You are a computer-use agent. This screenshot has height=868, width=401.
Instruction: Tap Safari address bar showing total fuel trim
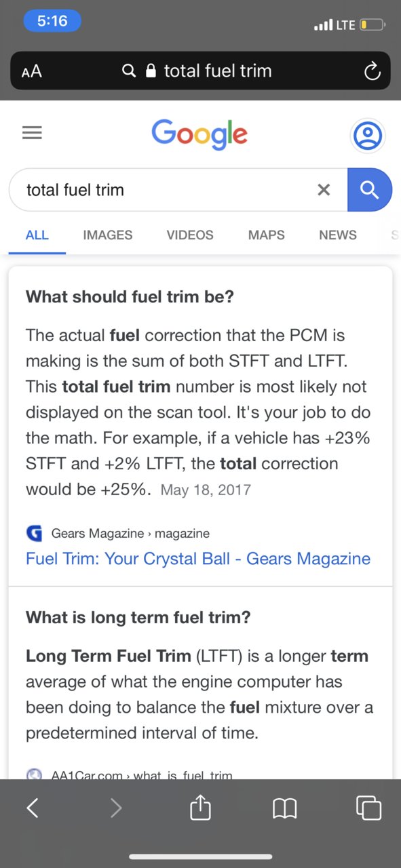pyautogui.click(x=200, y=71)
